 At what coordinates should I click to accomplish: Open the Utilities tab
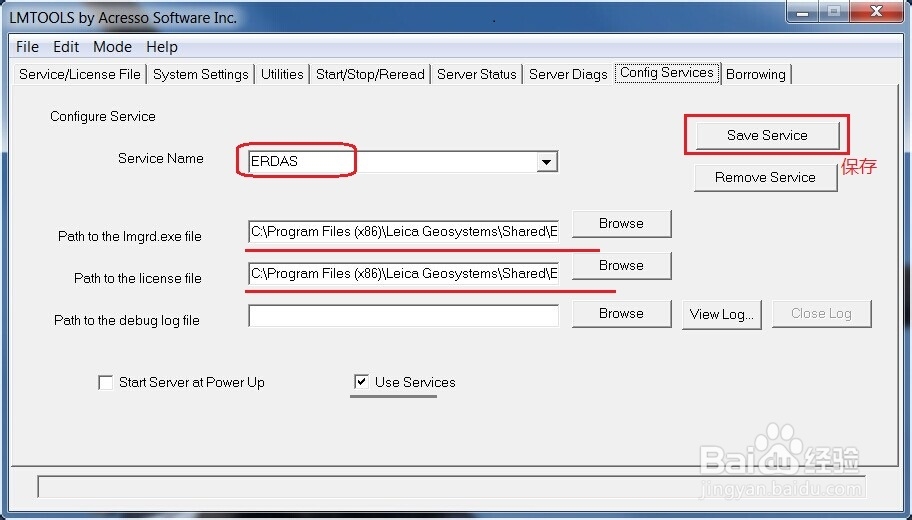tap(282, 74)
